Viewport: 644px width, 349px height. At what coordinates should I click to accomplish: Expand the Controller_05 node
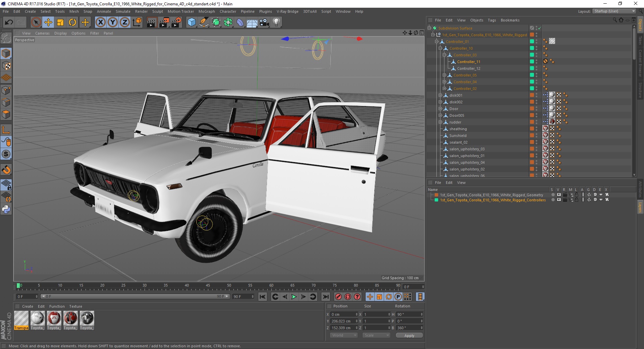(x=444, y=75)
